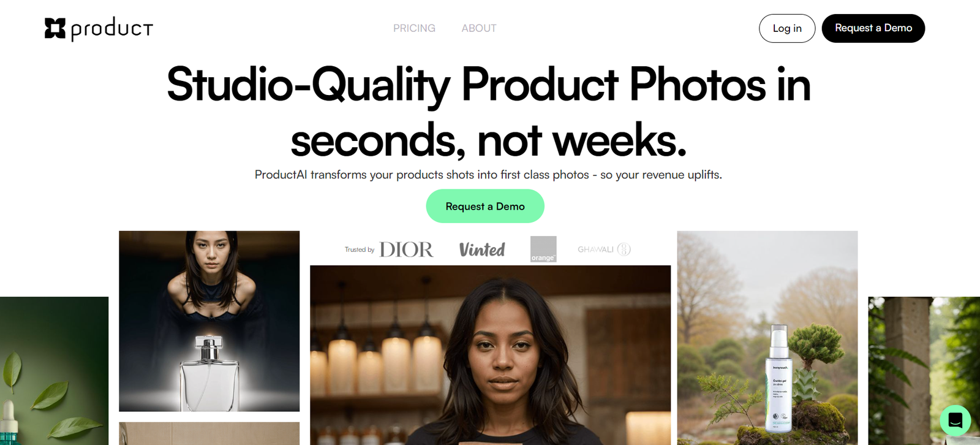Viewport: 980px width, 445px height.
Task: Open beige thumbnail below perfume photo
Action: pos(209,433)
